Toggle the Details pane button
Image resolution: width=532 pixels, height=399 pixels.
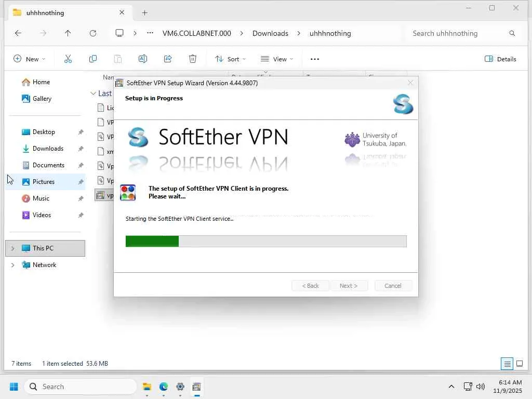click(x=500, y=59)
